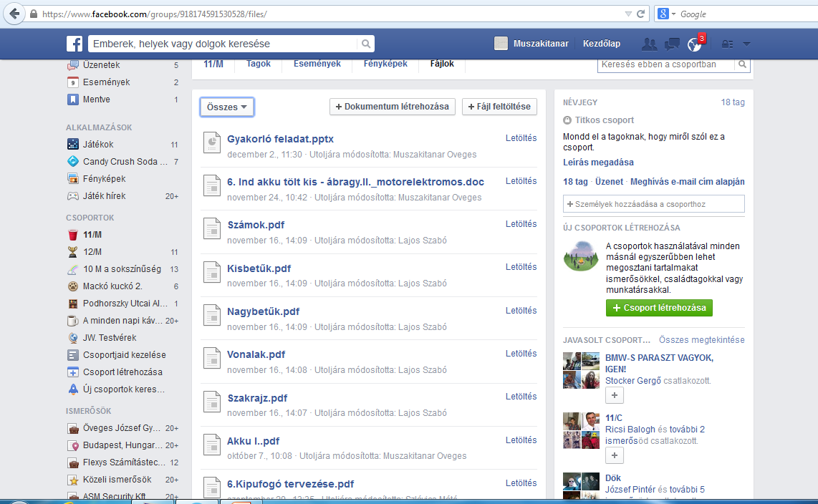Open Csoportjaid kezelése
The width and height of the screenshot is (818, 504).
(x=122, y=355)
